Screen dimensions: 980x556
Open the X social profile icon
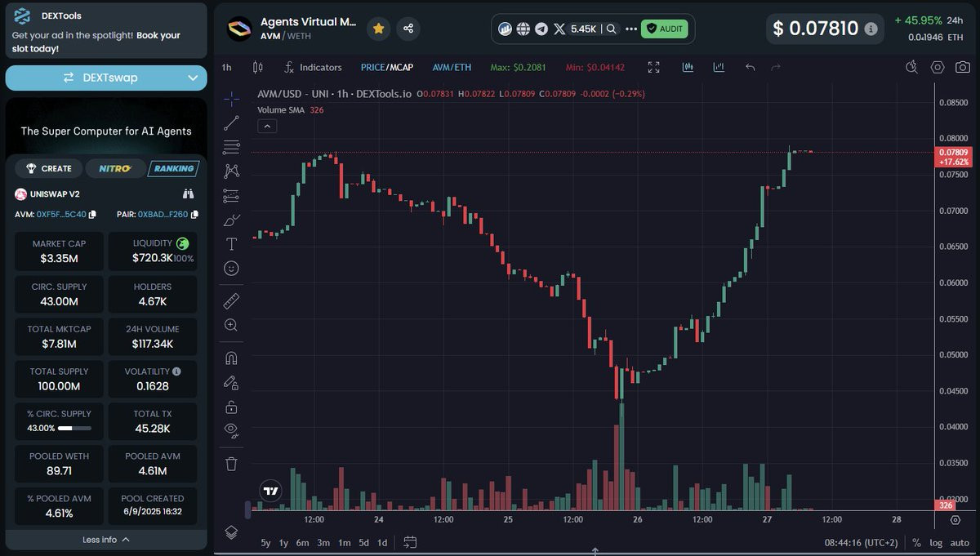[559, 29]
